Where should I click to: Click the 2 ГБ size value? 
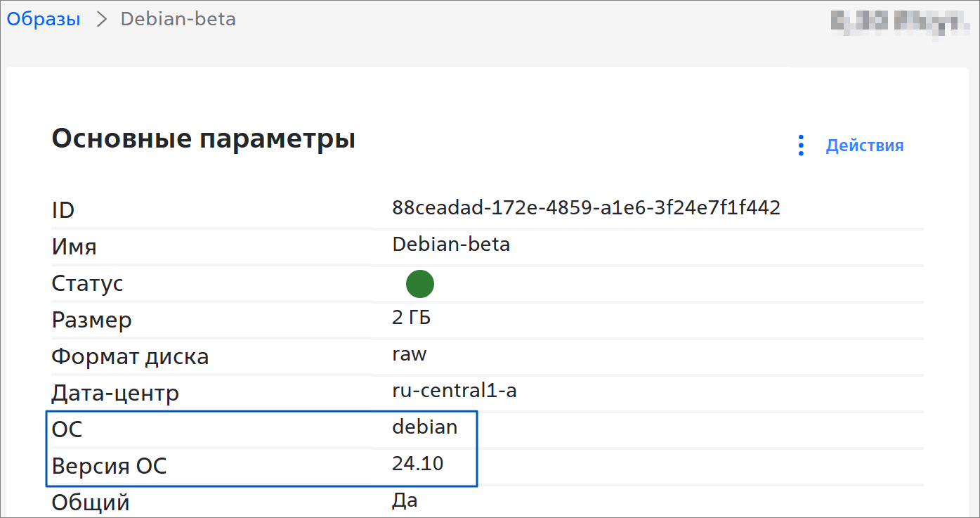coord(412,318)
